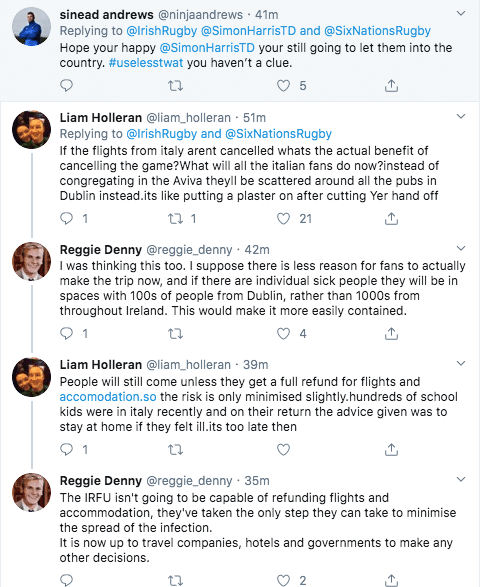Like sinead andrews' tweet with 5 likes
This screenshot has width=486, height=587.
(x=283, y=86)
